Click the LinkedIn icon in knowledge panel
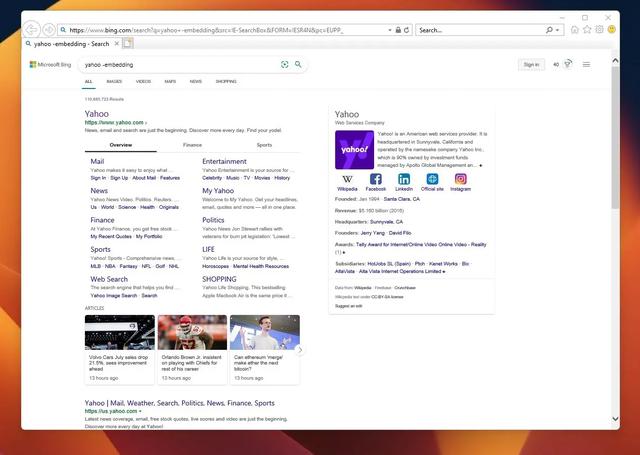 [x=403, y=179]
